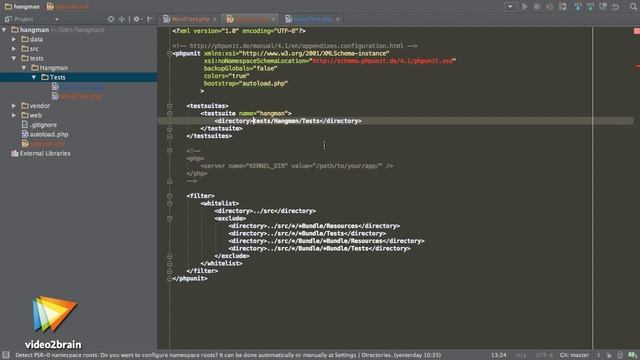The height and width of the screenshot is (360, 640).
Task: Click the tests/Hangman/Tests directory text
Action: pyautogui.click(x=286, y=121)
